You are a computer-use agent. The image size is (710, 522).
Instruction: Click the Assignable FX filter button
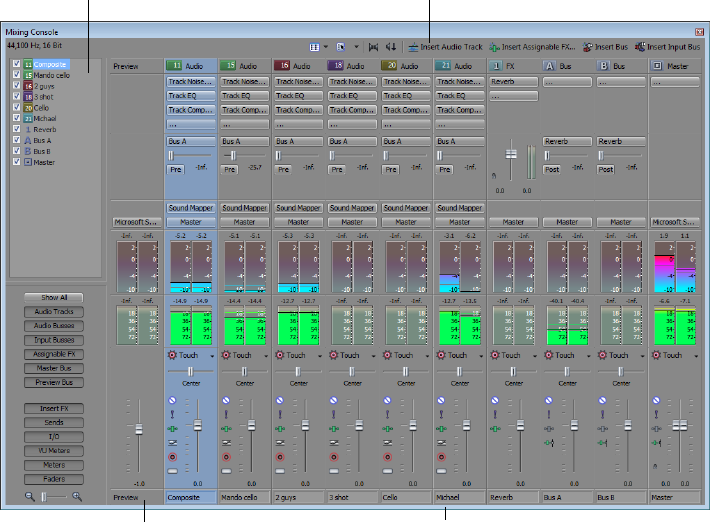tap(55, 354)
